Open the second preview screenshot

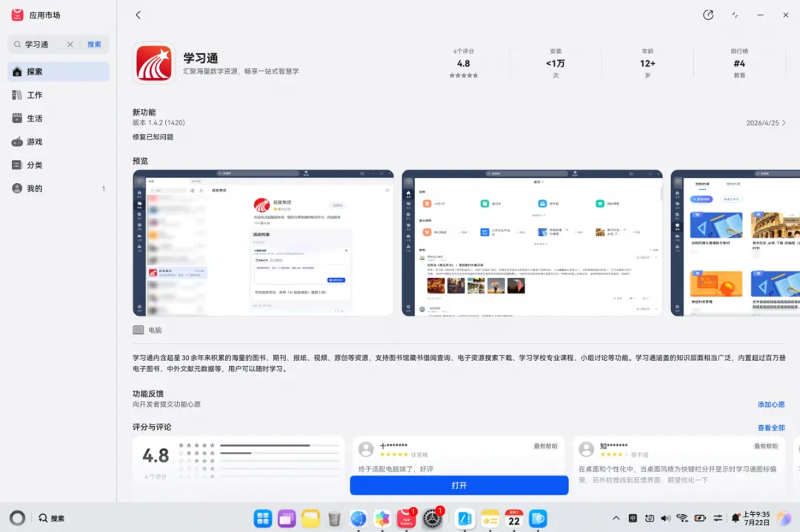pyautogui.click(x=532, y=243)
